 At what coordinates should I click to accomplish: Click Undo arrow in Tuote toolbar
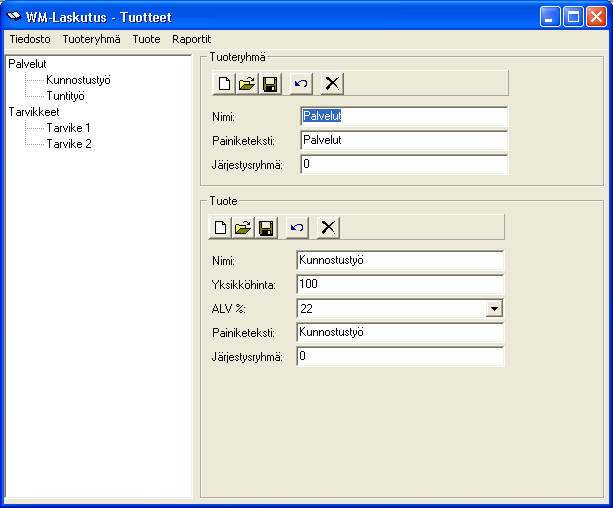[x=297, y=227]
